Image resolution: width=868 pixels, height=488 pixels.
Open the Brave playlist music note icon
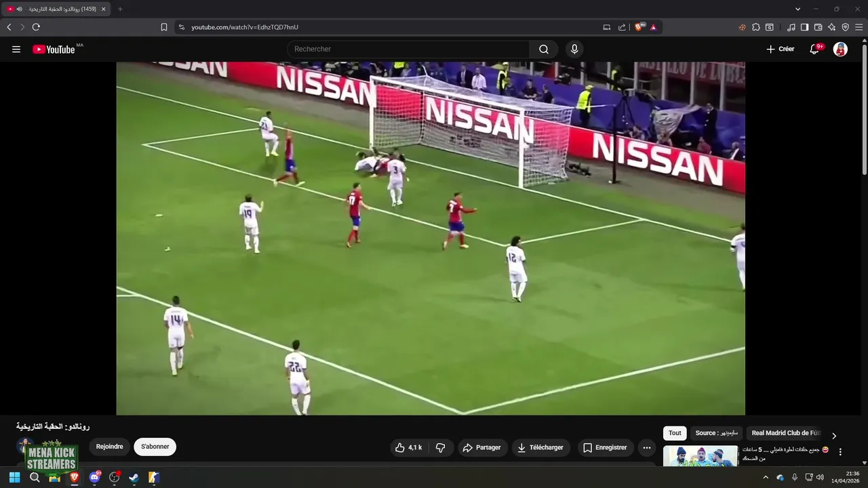click(x=791, y=27)
